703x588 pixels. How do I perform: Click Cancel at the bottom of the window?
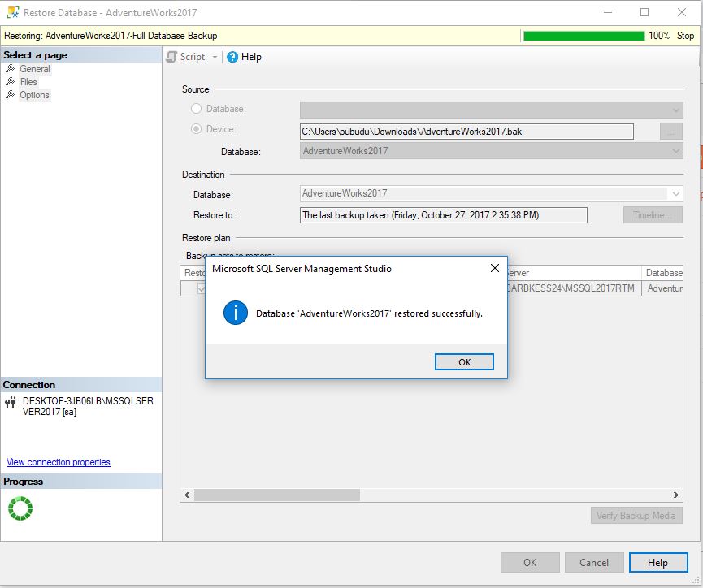tap(594, 562)
